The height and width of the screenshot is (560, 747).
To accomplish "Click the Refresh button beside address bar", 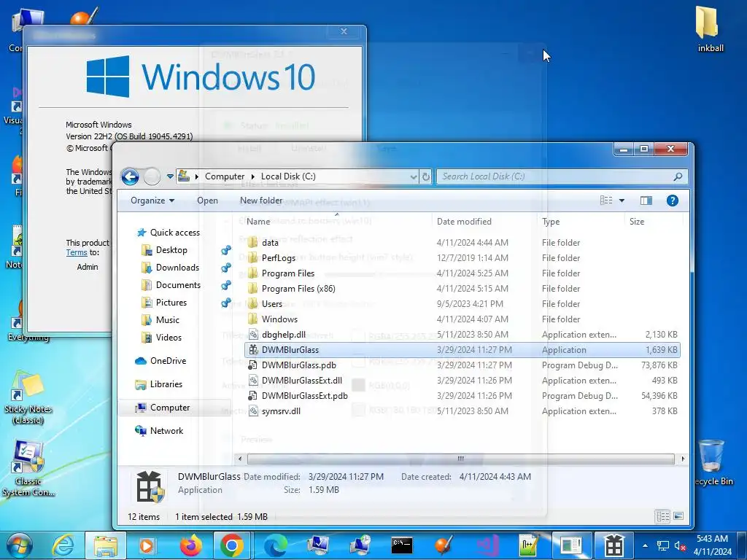I will (x=426, y=176).
